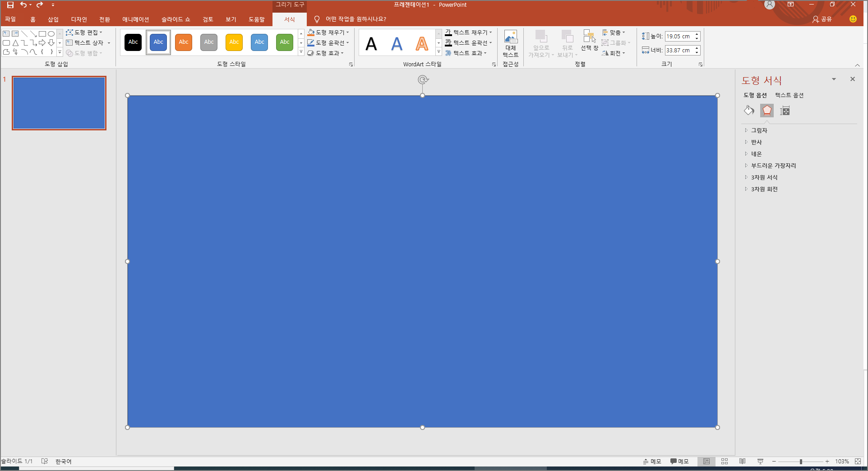Expand the 부드러운 가장자리 section
This screenshot has height=471, width=868.
tap(771, 166)
